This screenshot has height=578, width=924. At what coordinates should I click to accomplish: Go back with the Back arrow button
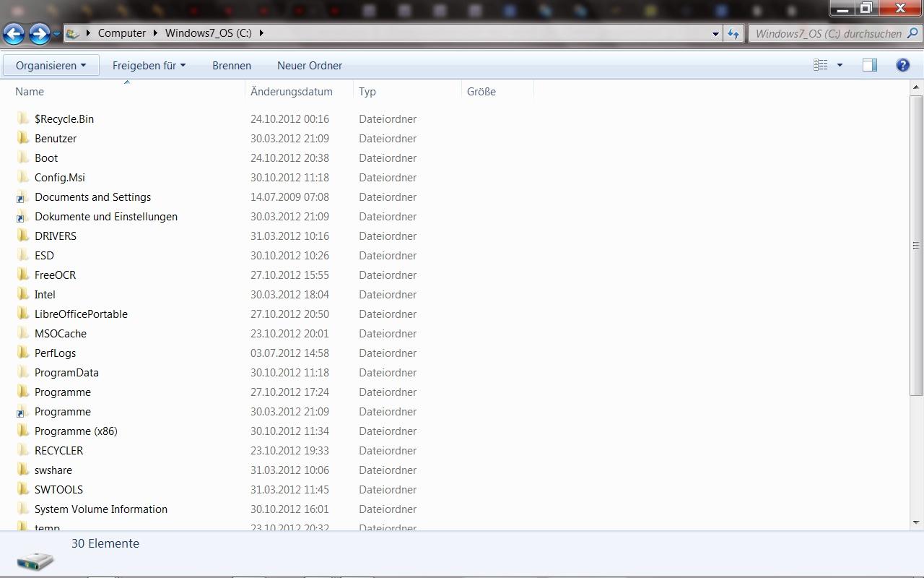pos(14,33)
